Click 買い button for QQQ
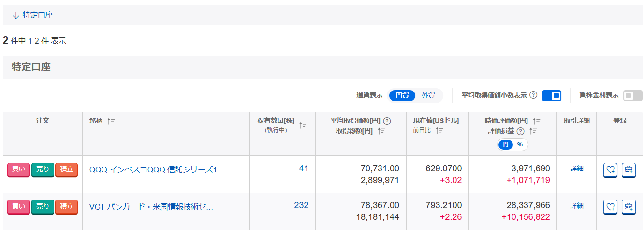Viewport: 644px width, 231px height. 18,169
